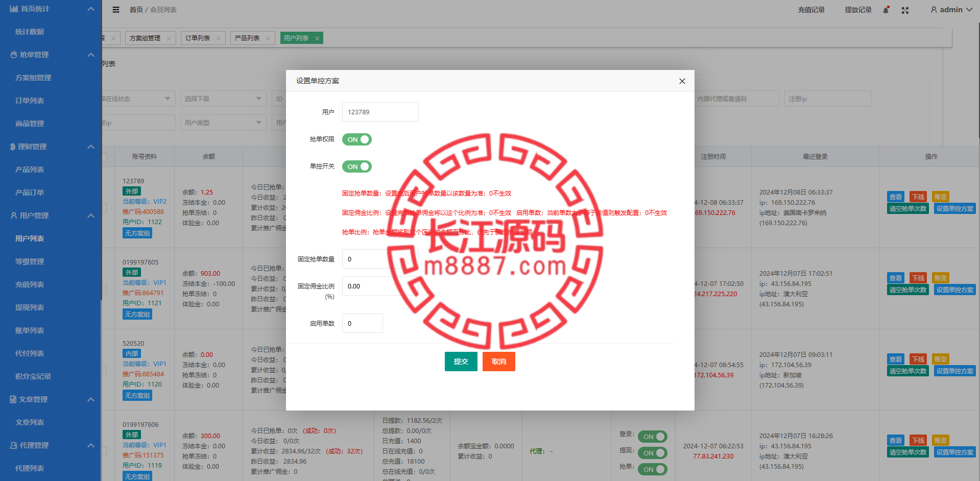This screenshot has height=481, width=980.
Task: Toggle fullscreen with the expand icon
Action: point(905,10)
